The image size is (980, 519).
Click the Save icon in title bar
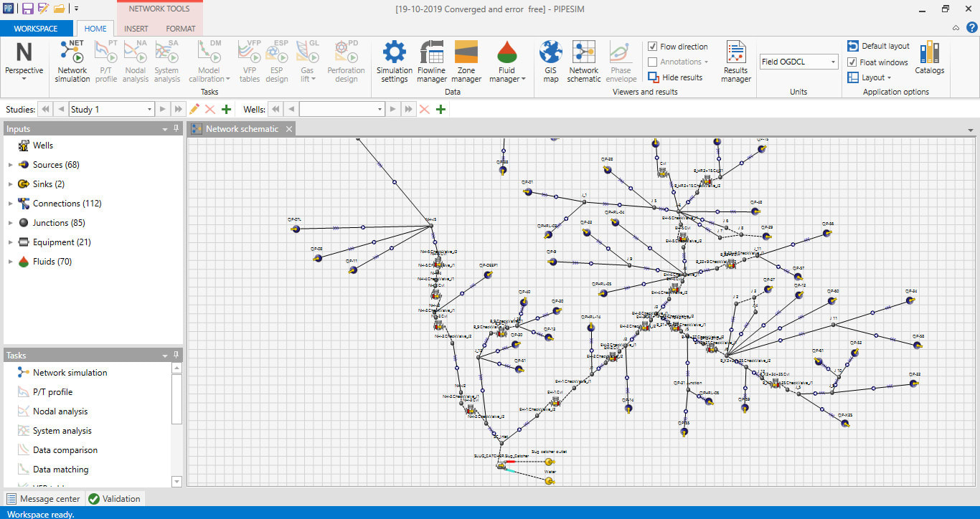pyautogui.click(x=27, y=9)
